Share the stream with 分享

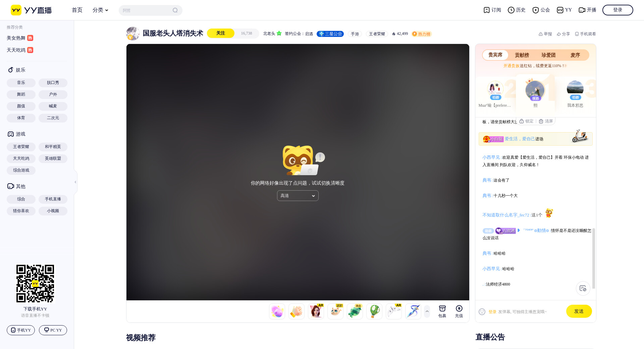pos(563,34)
